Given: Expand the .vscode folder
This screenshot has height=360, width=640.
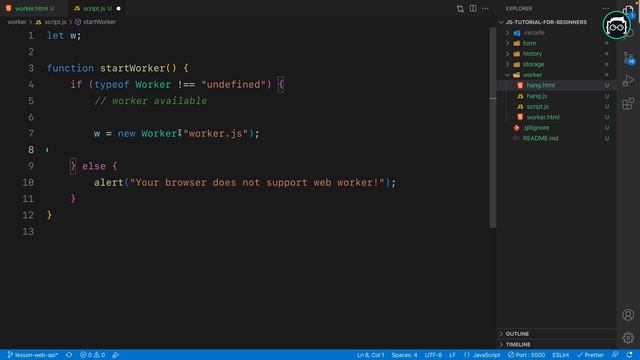Looking at the screenshot, I should [533, 33].
